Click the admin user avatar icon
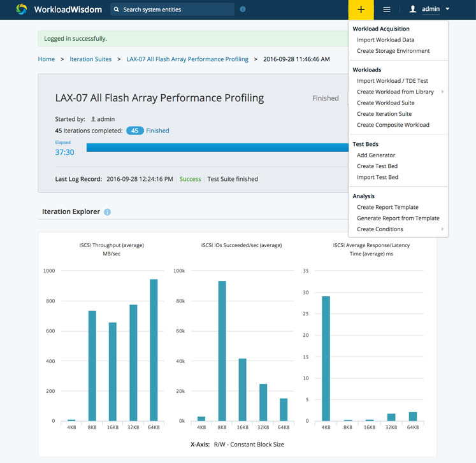 point(413,10)
